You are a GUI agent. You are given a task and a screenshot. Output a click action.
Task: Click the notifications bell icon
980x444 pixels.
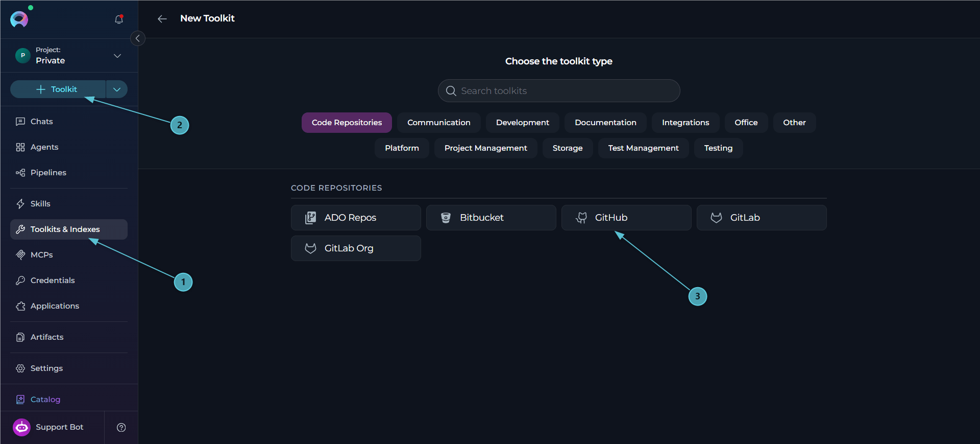(x=119, y=19)
